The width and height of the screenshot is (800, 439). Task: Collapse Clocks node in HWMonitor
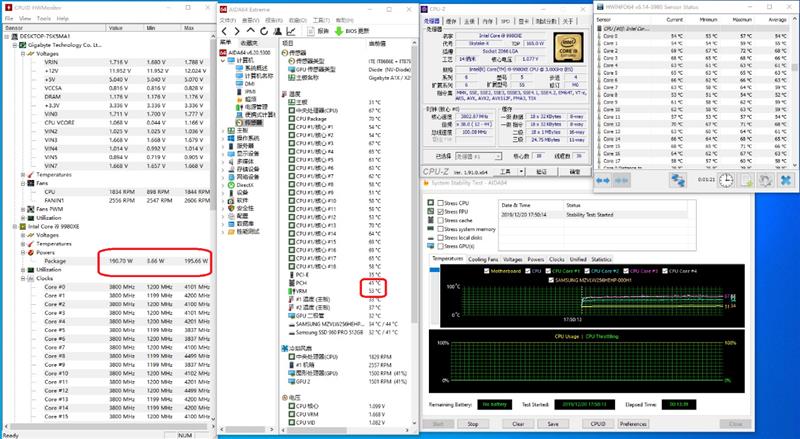pyautogui.click(x=23, y=279)
